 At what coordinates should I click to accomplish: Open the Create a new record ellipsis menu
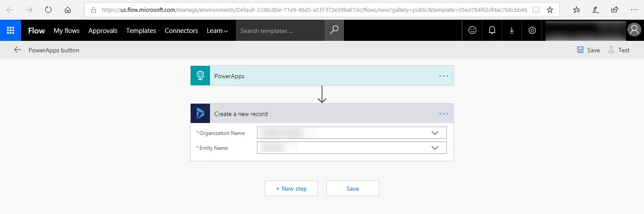click(x=444, y=114)
